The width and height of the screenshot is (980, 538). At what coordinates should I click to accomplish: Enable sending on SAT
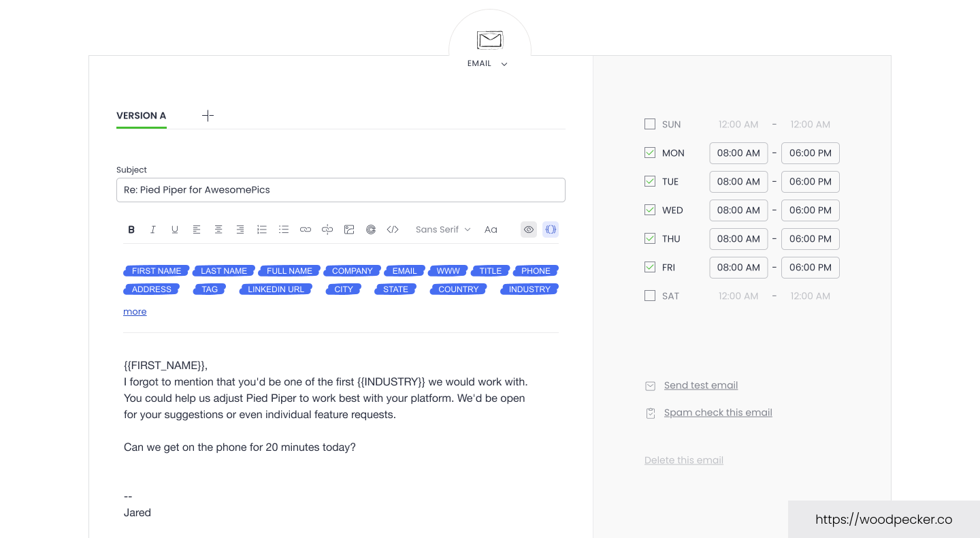tap(650, 296)
